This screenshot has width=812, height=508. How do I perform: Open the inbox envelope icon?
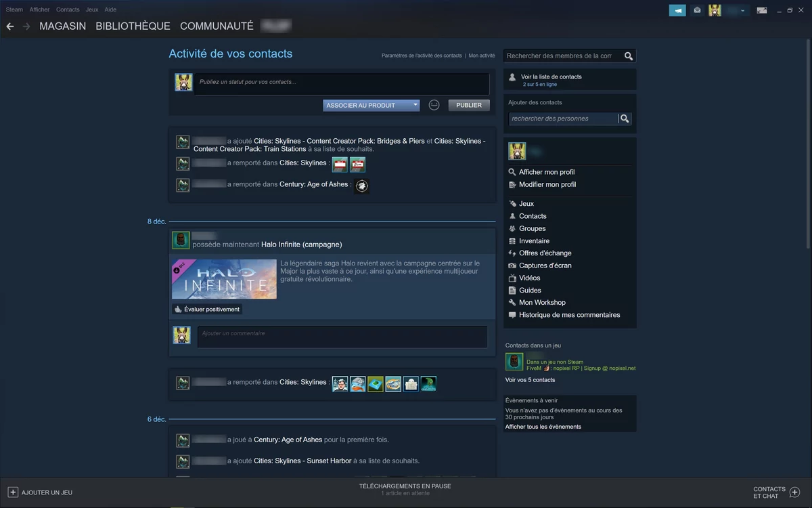pyautogui.click(x=697, y=10)
